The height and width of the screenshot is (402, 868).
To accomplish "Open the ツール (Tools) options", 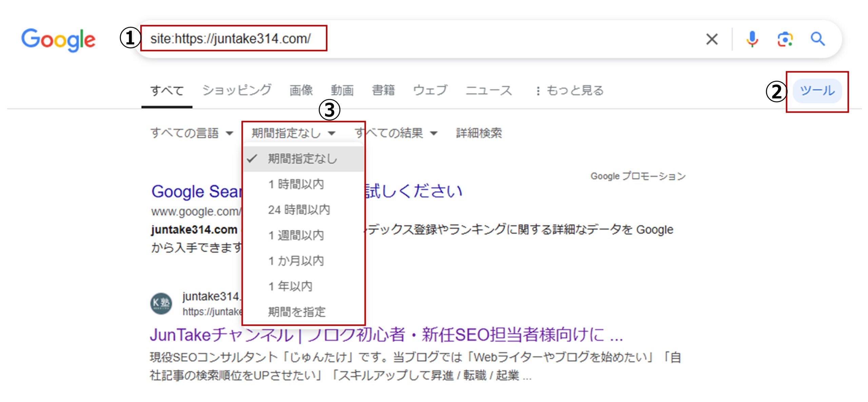I will point(818,90).
